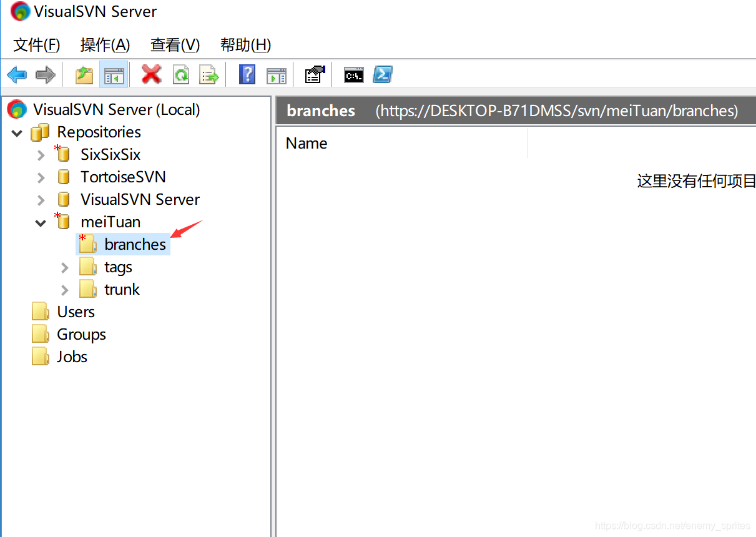This screenshot has width=756, height=537.
Task: Open Help with the question mark icon
Action: [x=247, y=75]
